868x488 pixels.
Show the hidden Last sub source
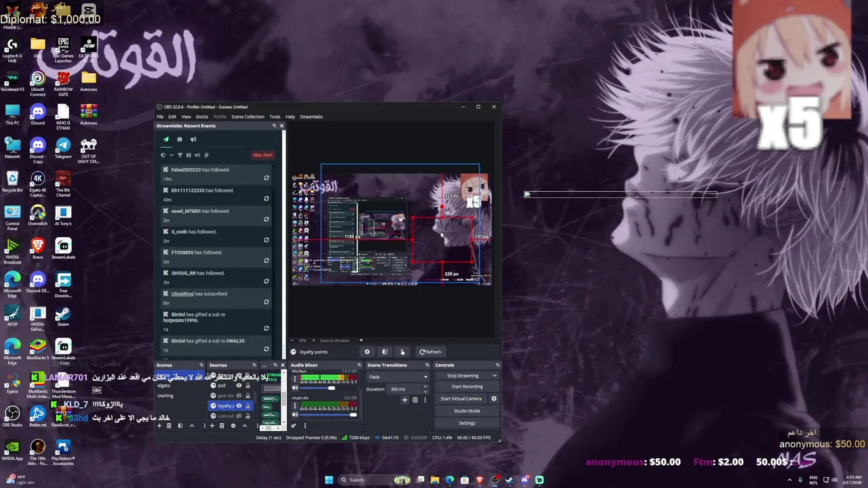tap(239, 415)
